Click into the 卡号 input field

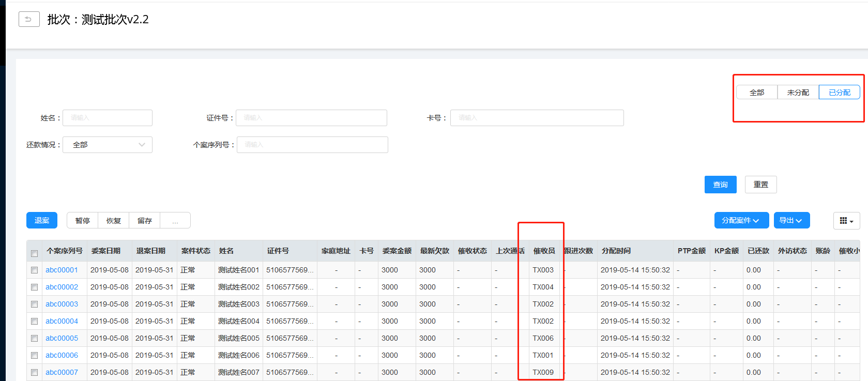(537, 118)
